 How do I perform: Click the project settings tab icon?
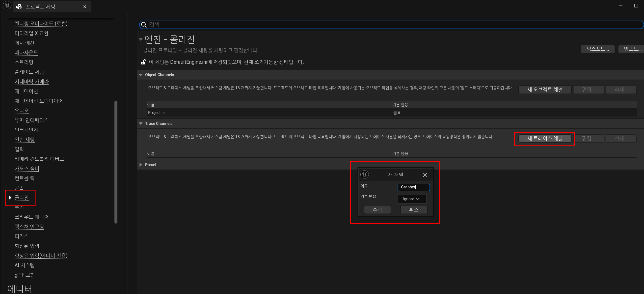pos(19,7)
